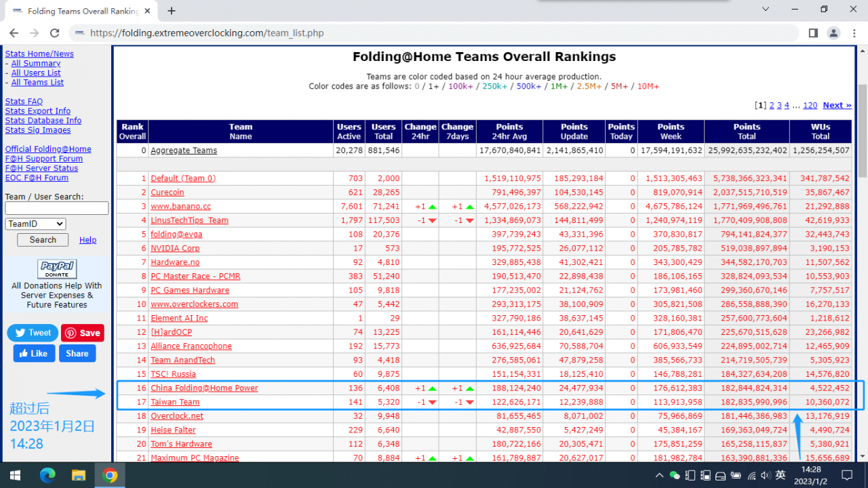Go to rankings page 2
This screenshot has width=868, height=488.
tap(772, 106)
